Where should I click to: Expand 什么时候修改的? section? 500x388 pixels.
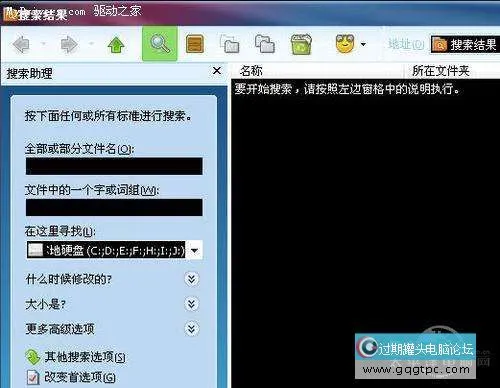(192, 279)
